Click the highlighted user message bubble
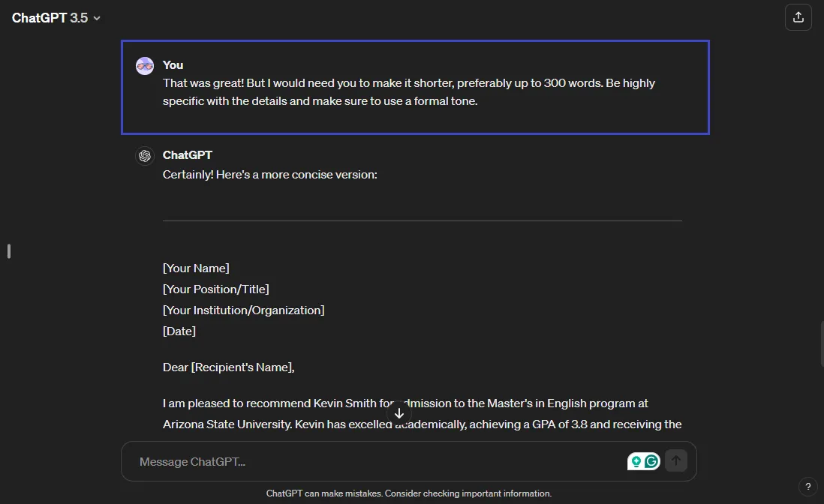The height and width of the screenshot is (504, 824). (415, 87)
